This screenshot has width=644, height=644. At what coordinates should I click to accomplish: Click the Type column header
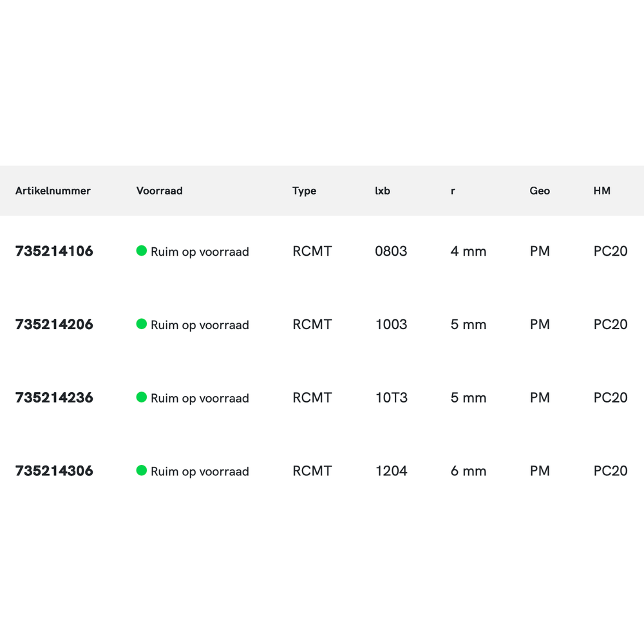tap(304, 191)
